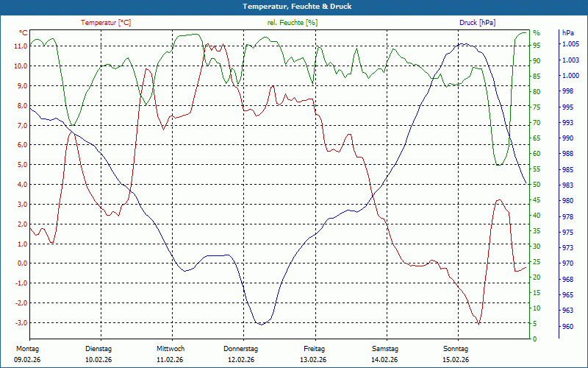Click the date '15.02.26' below the chart

[456, 360]
